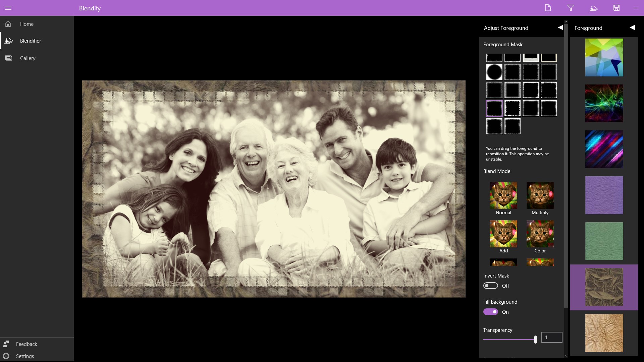Turn off the Fill Background switch

pos(490,312)
